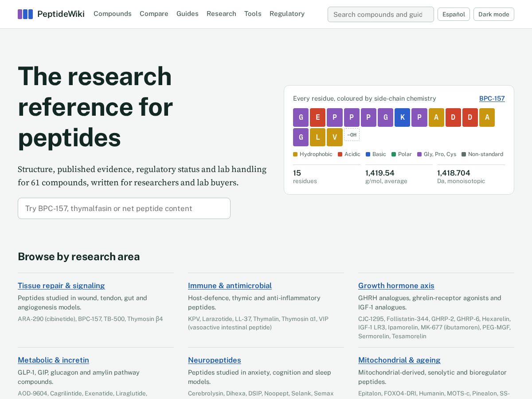This screenshot has width=532, height=399.
Task: Open Metabolic & incretin research area
Action: point(53,360)
